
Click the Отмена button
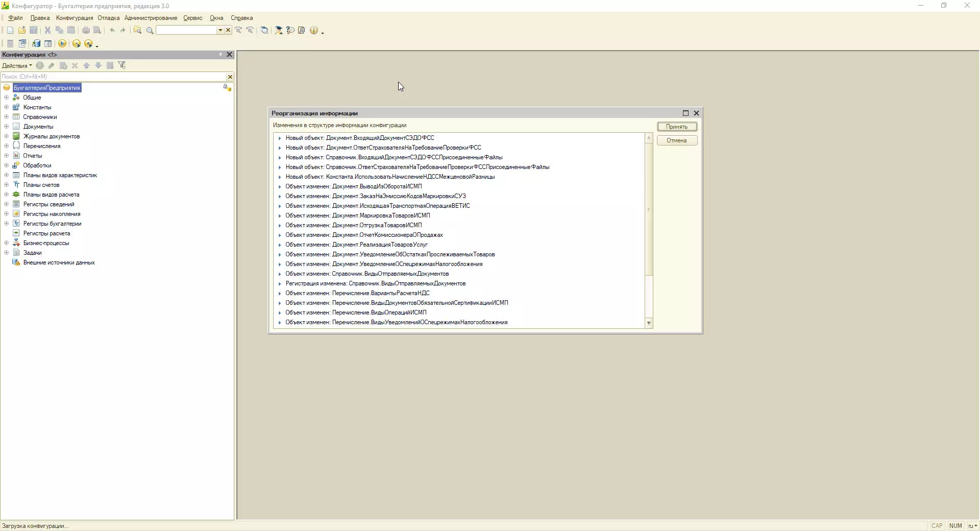[x=677, y=140]
